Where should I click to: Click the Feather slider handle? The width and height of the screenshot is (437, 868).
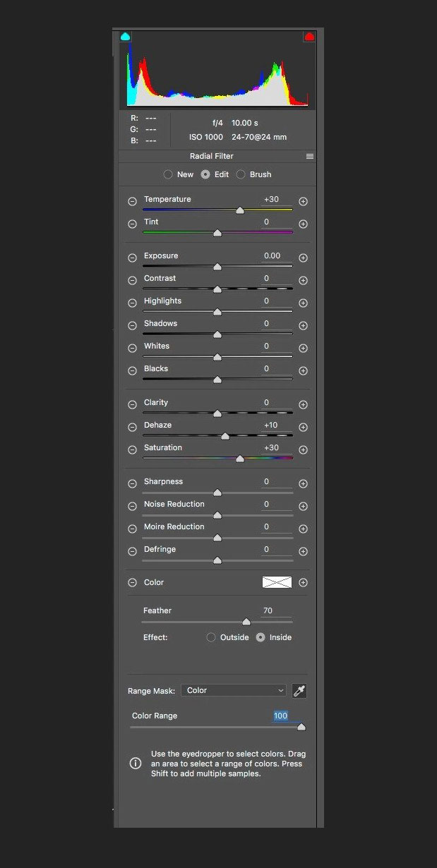point(246,622)
